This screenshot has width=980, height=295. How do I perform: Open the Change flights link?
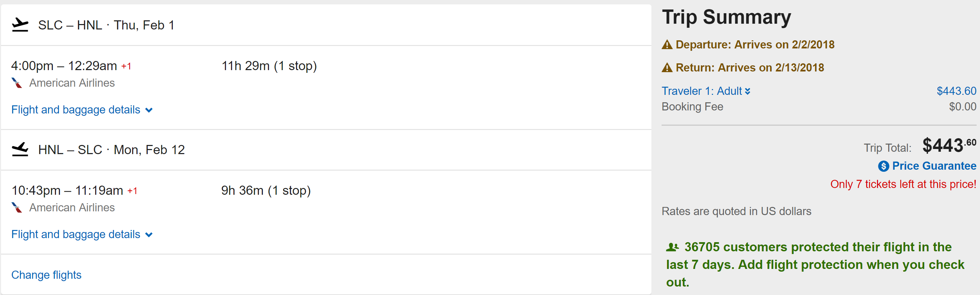tap(46, 275)
